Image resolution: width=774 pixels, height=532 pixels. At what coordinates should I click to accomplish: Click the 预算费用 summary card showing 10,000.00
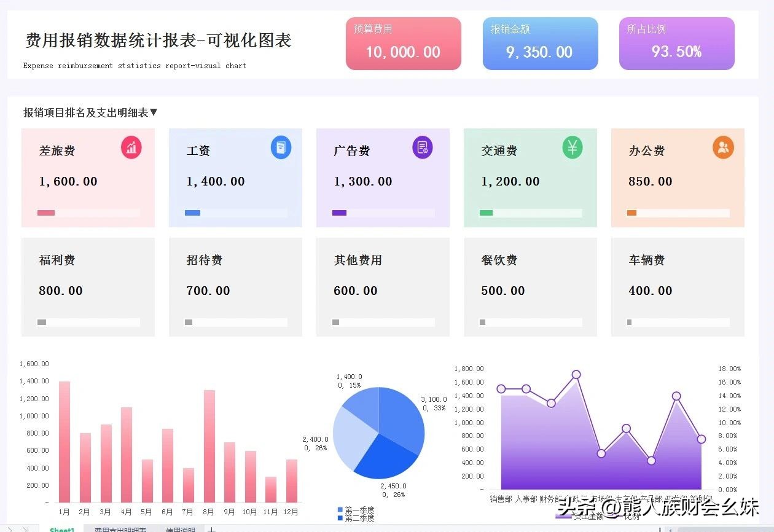403,43
